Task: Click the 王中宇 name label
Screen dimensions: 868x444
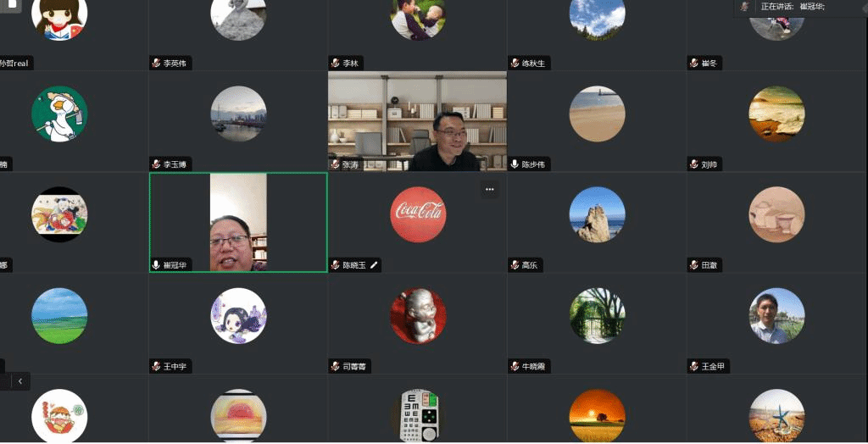Action: 175,367
